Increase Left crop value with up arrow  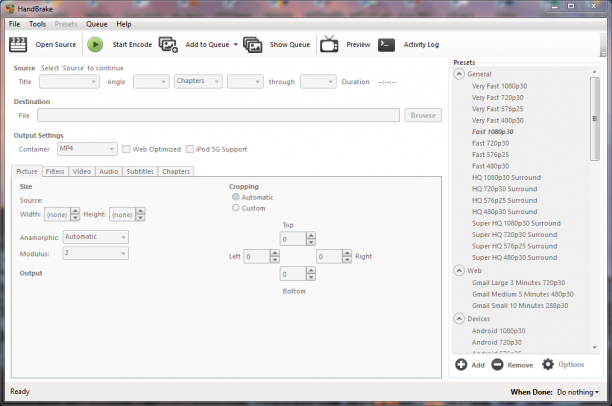[275, 253]
